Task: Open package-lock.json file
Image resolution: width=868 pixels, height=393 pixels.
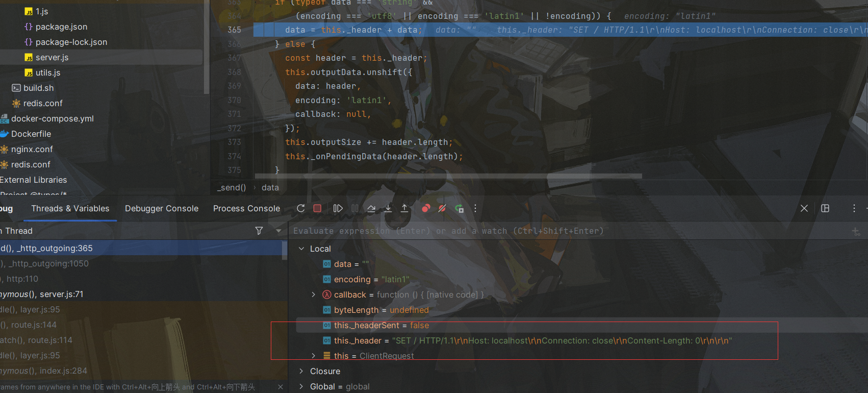Action: coord(71,42)
